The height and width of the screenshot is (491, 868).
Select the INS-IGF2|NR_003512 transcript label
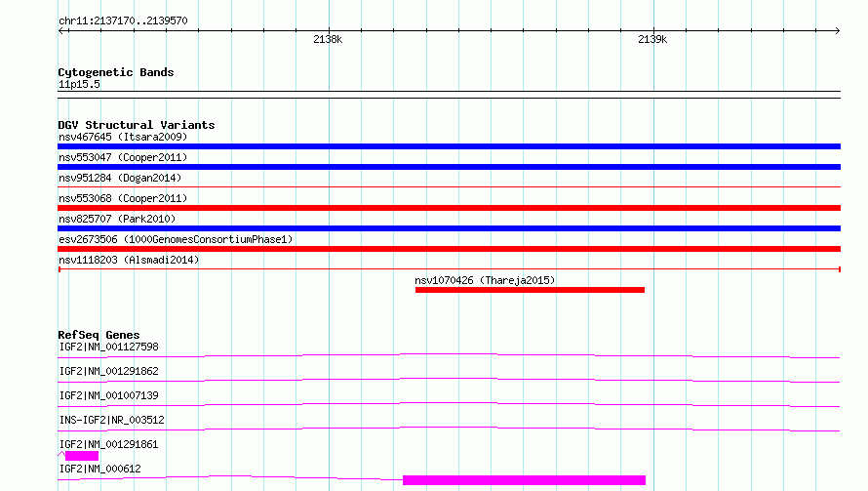coord(111,420)
